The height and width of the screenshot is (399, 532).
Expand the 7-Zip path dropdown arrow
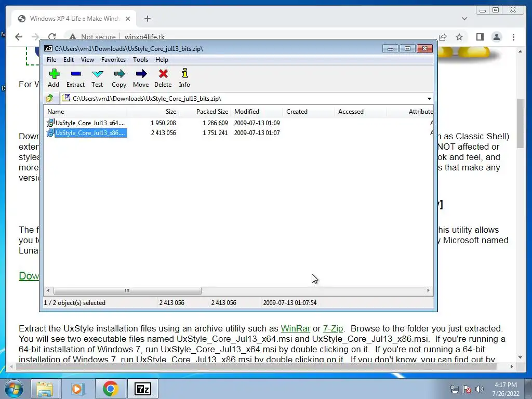429,98
